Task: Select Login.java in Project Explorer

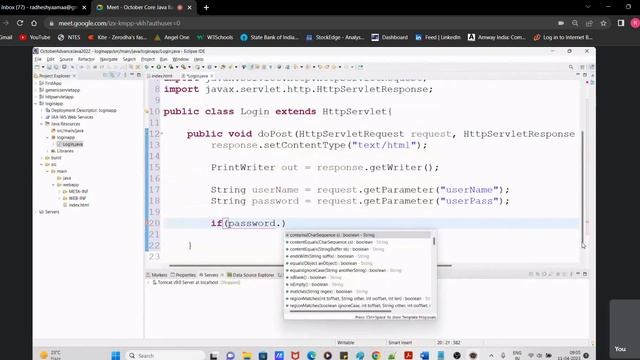Action: coord(70,144)
